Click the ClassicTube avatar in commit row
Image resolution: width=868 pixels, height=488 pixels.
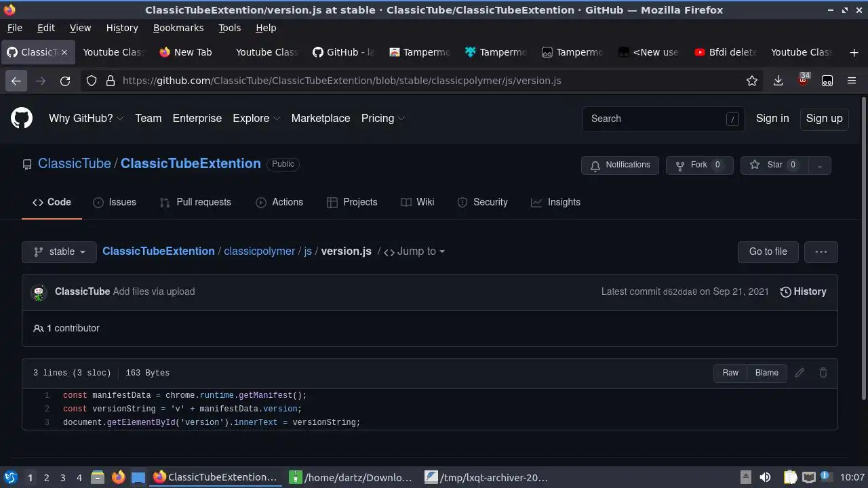pyautogui.click(x=39, y=292)
